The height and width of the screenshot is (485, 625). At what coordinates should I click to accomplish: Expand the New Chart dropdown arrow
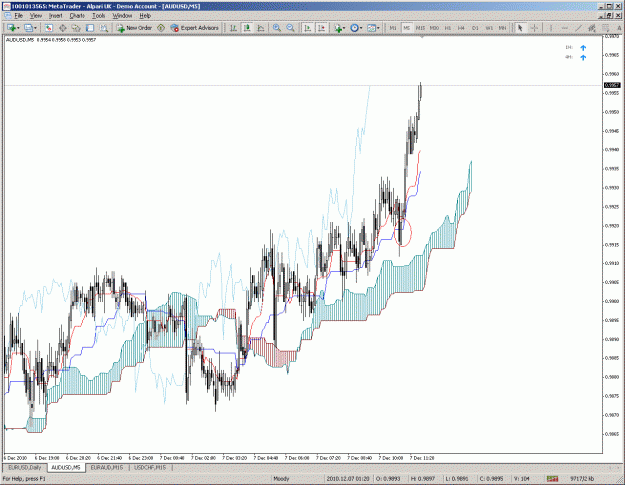point(18,28)
